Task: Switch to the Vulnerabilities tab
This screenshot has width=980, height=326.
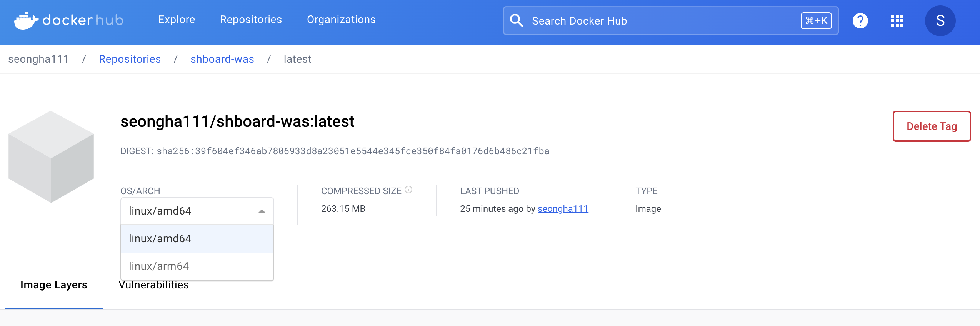Action: click(x=153, y=285)
